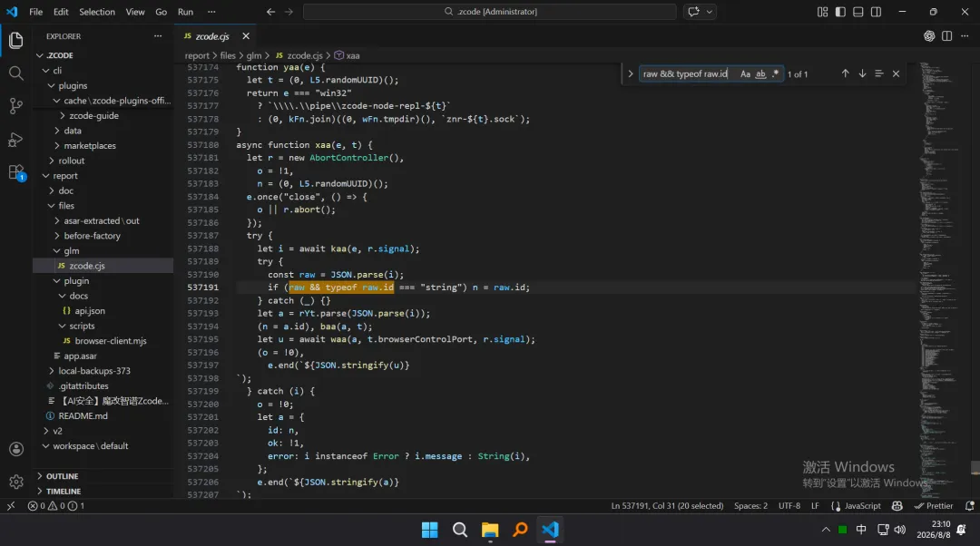Screen dimensions: 980x546
Task: Go back with the navigation arrow
Action: [270, 11]
